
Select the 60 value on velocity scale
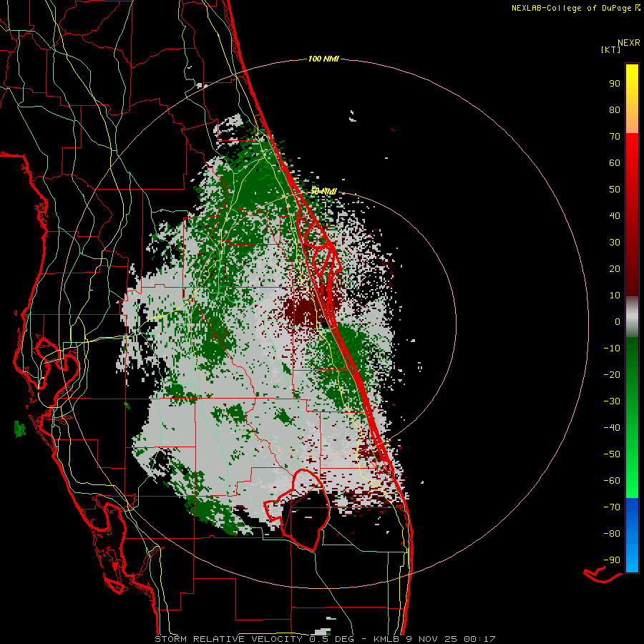[615, 162]
